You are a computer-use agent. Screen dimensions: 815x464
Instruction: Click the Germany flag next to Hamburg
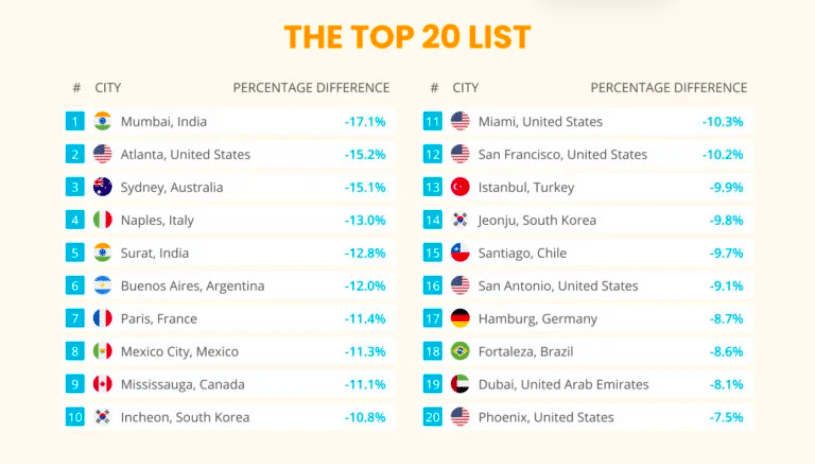[460, 319]
